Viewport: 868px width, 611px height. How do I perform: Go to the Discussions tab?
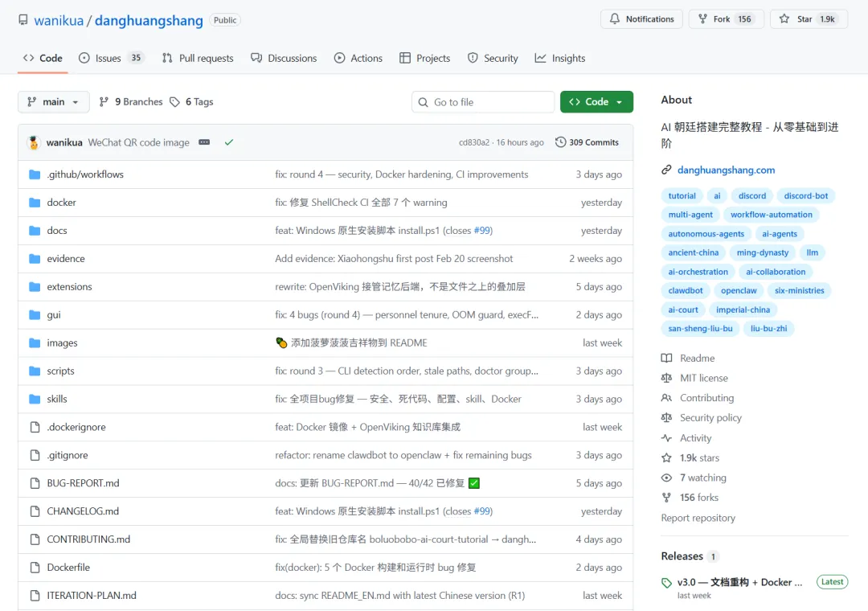click(x=284, y=58)
